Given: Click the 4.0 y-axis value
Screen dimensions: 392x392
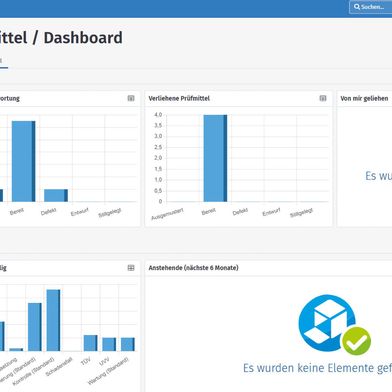Looking at the screenshot, I should [158, 115].
